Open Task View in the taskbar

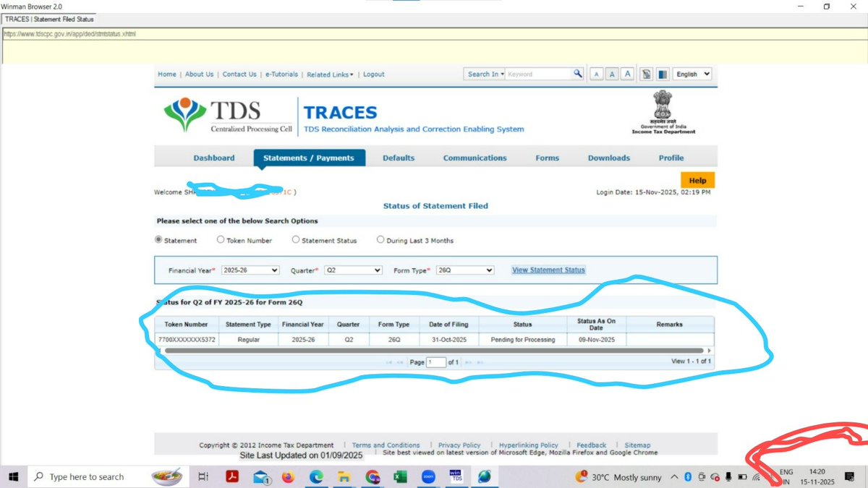coord(203,476)
